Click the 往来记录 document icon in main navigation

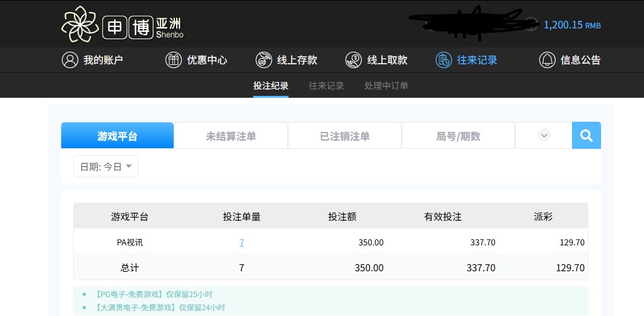tap(443, 60)
